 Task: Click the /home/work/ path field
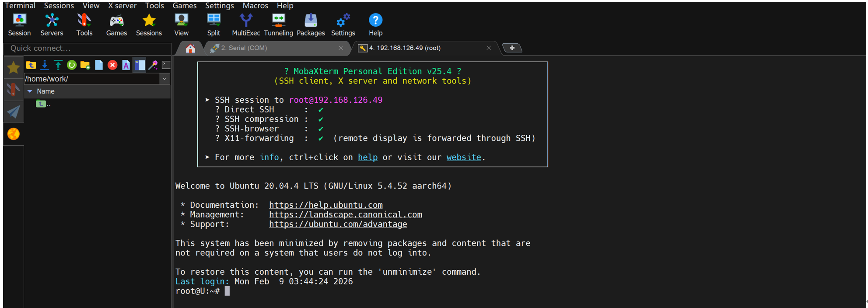(92, 79)
